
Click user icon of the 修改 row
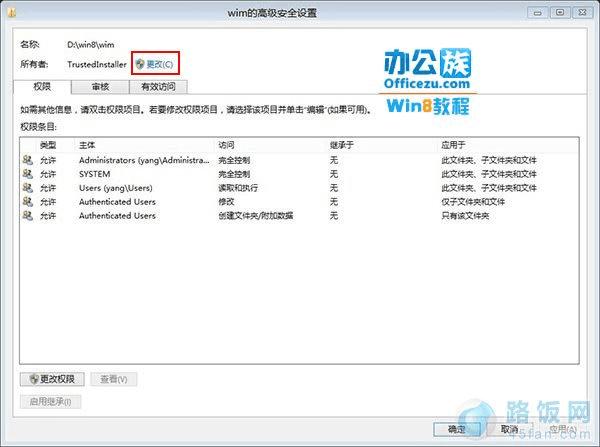(x=28, y=201)
